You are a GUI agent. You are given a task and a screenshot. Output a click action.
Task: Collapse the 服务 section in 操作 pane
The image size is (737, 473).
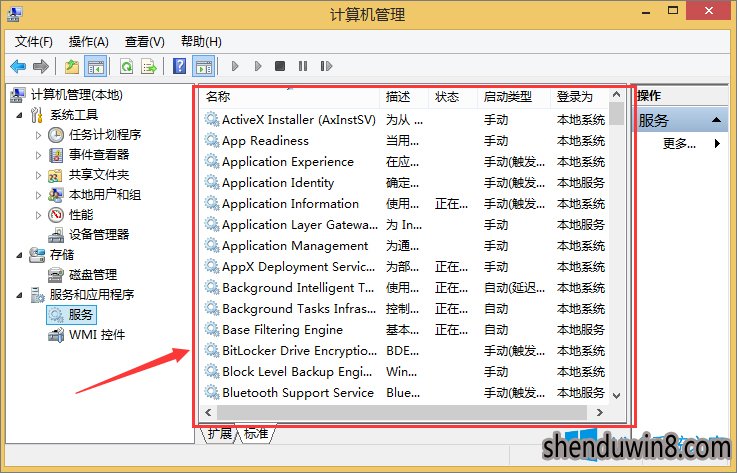point(716,120)
